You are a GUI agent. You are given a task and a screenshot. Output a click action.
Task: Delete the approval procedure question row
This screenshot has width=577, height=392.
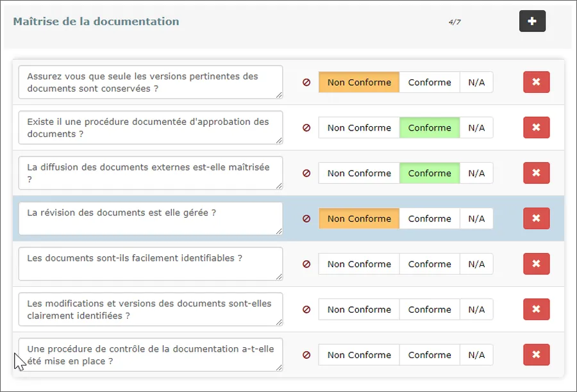tap(536, 127)
